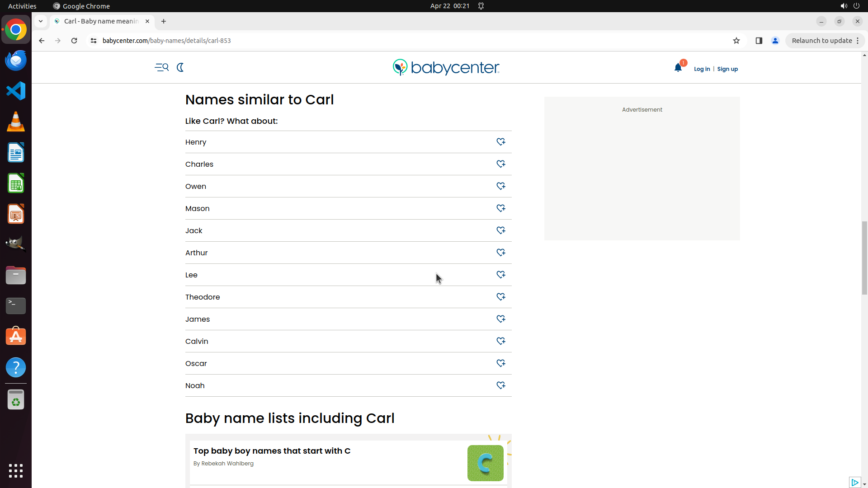Open the menu and search icon
This screenshot has height=488, width=868.
(x=161, y=67)
